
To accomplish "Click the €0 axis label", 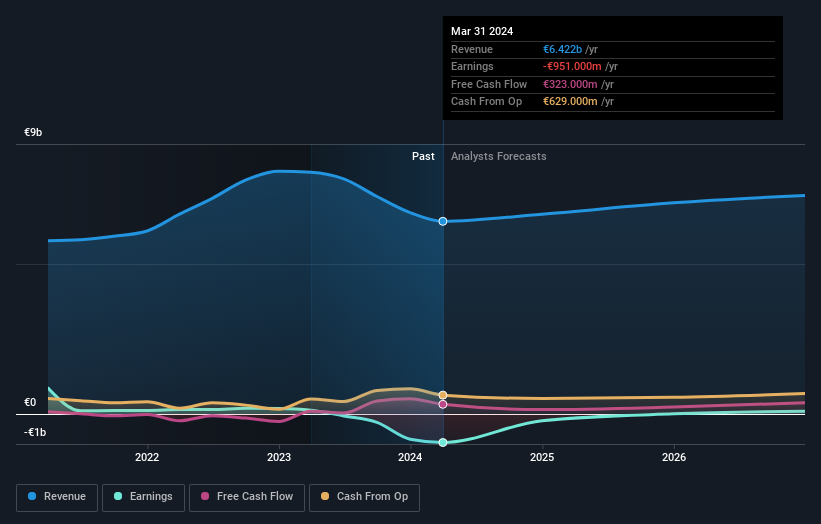I will pos(30,402).
